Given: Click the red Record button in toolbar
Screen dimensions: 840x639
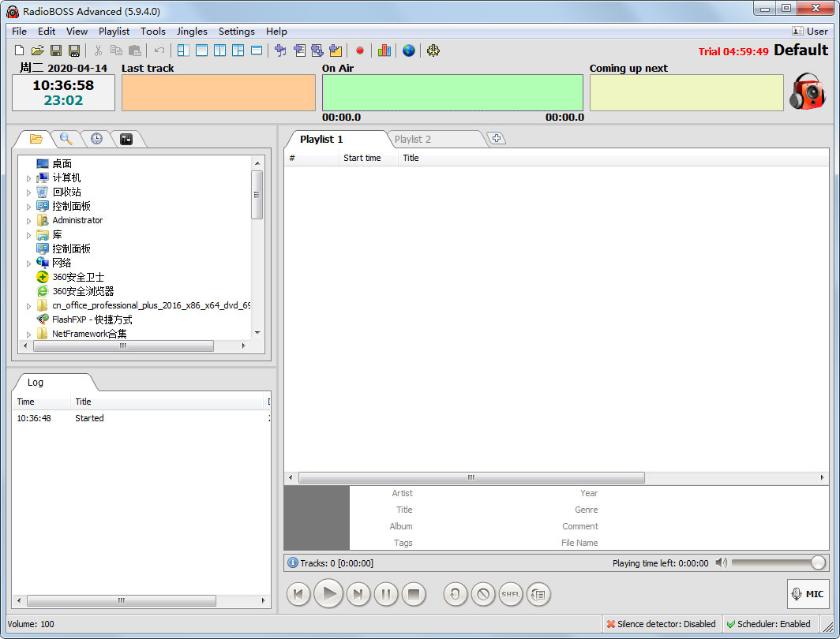Looking at the screenshot, I should coord(360,50).
